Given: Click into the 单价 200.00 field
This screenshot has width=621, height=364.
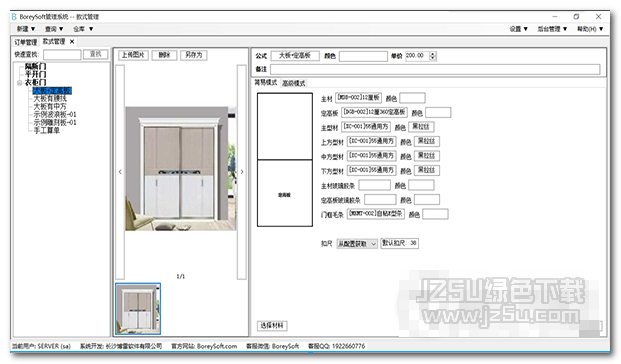Looking at the screenshot, I should click(x=417, y=56).
